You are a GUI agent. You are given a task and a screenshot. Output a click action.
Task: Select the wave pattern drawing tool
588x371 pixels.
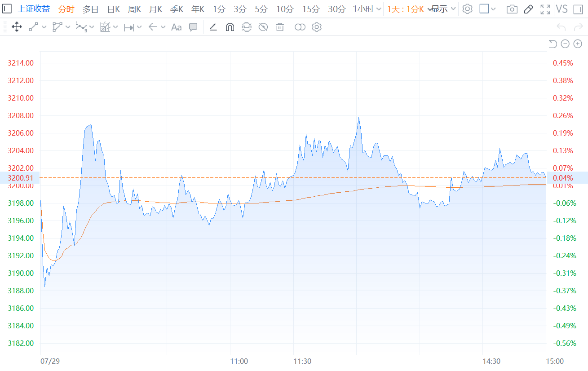coord(81,27)
